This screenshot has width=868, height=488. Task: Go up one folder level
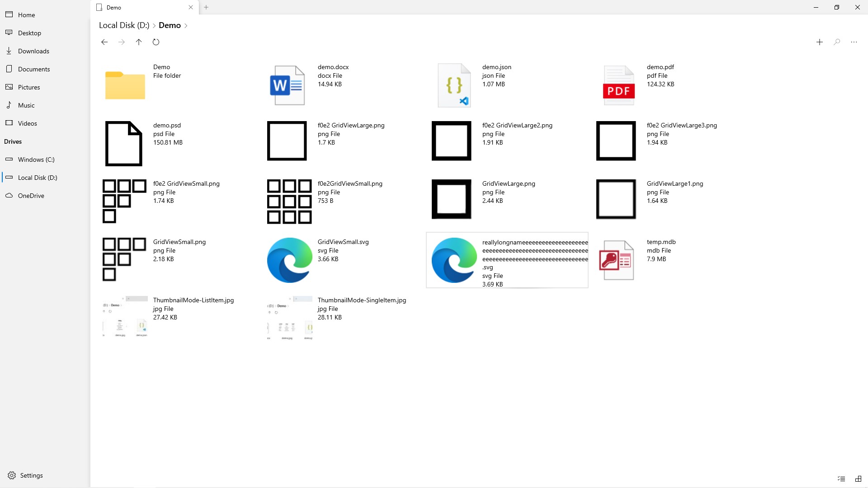tap(139, 42)
